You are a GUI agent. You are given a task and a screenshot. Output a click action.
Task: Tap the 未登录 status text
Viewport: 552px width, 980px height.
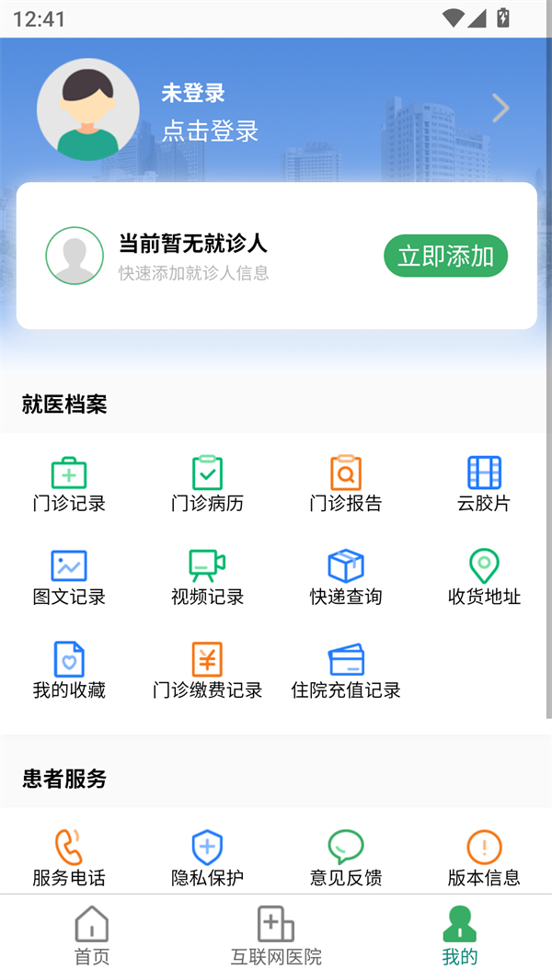(192, 93)
